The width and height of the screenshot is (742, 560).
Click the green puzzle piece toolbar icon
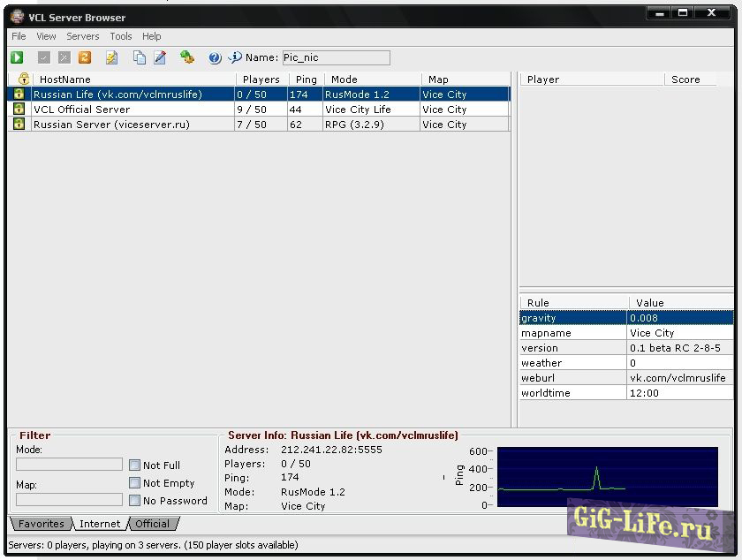coord(186,57)
